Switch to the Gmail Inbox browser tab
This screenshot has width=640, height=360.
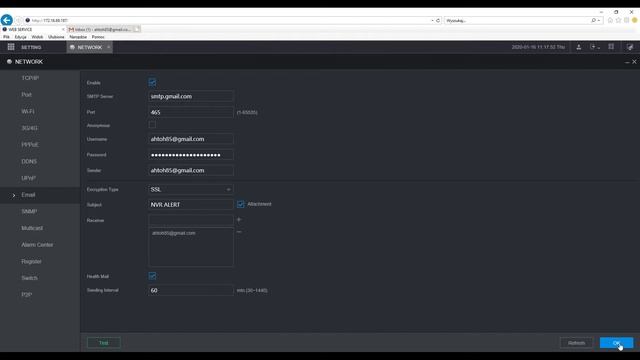point(100,29)
